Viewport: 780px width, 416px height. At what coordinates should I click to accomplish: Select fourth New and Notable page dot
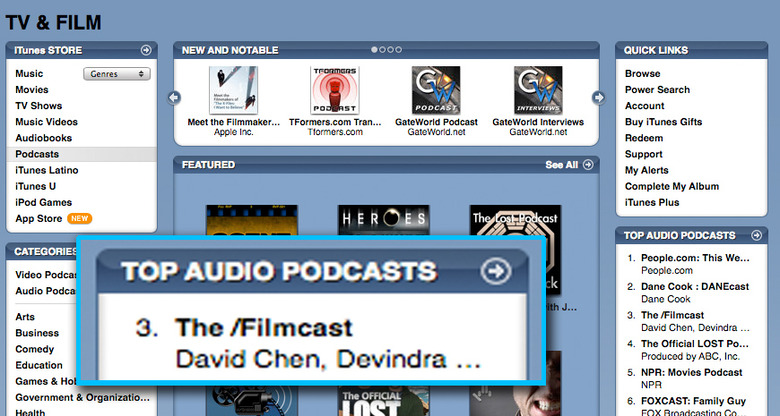coord(398,50)
